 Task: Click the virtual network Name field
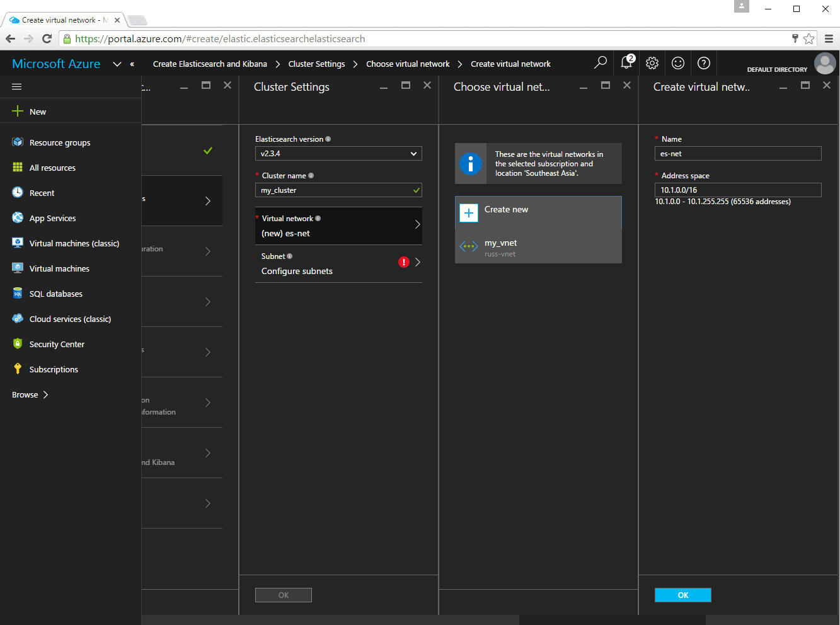[738, 154]
